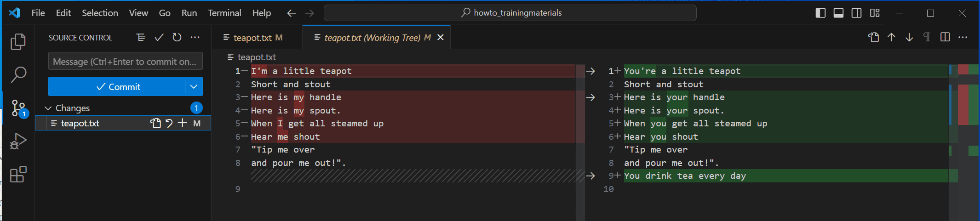
Task: Click the Commit button
Action: (x=117, y=86)
